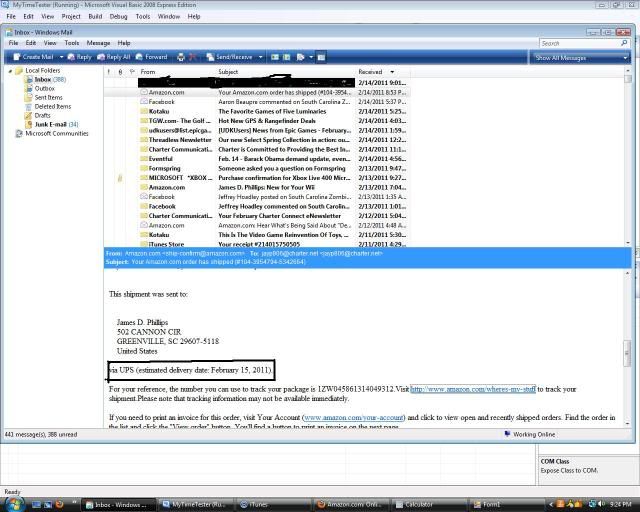Click the priority (!) column header
The height and width of the screenshot is (512, 640).
(x=109, y=72)
